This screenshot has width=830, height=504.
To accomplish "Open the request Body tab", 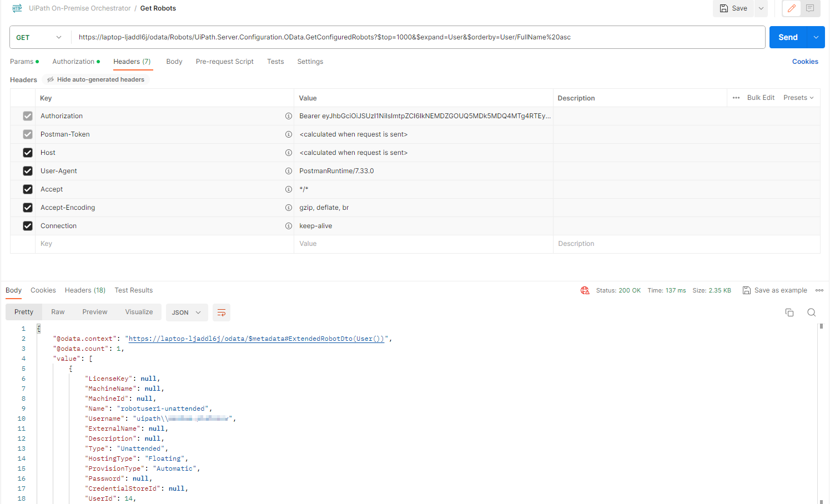I will point(174,62).
